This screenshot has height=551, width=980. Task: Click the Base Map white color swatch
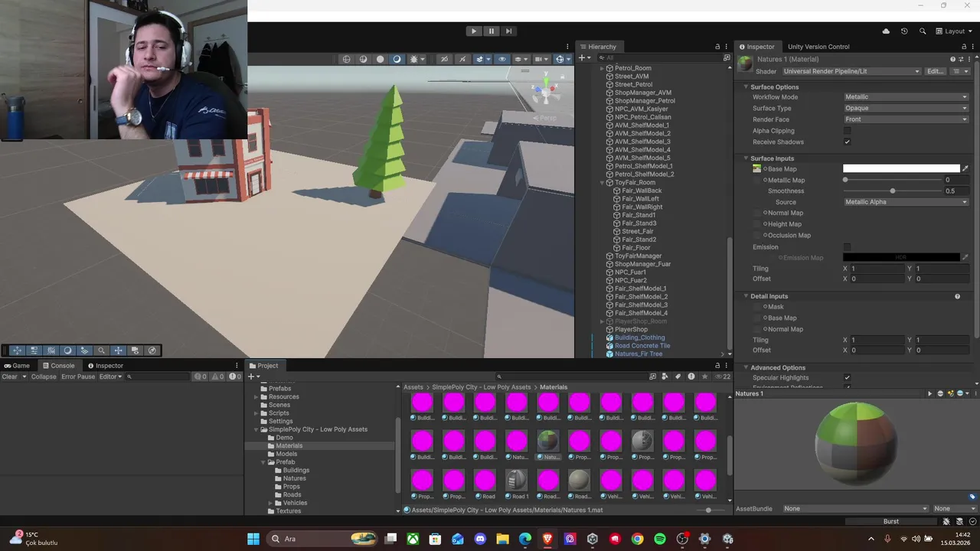(901, 169)
